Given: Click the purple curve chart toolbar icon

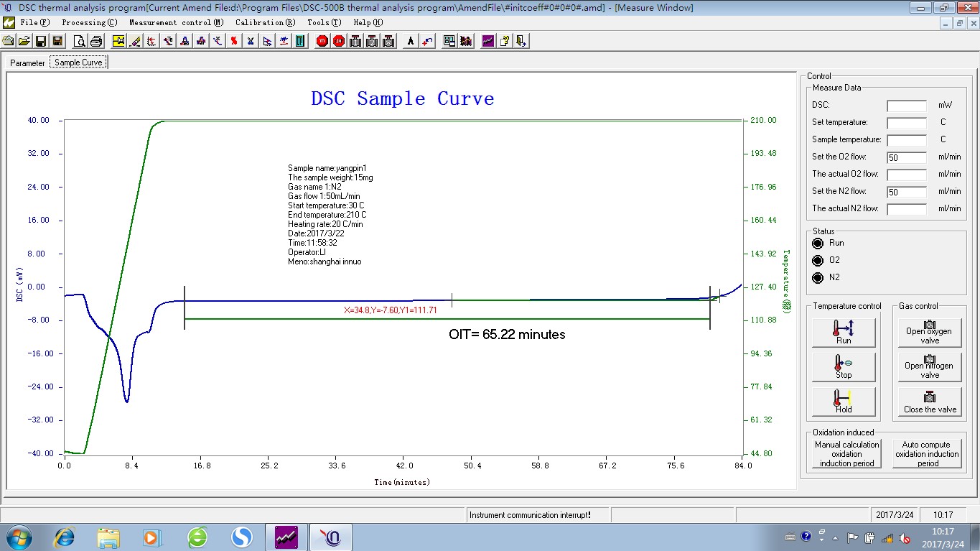Looking at the screenshot, I should pyautogui.click(x=488, y=41).
